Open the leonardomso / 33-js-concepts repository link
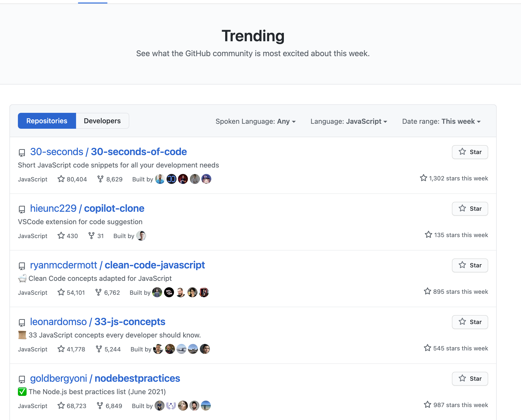This screenshot has height=420, width=521. (97, 322)
